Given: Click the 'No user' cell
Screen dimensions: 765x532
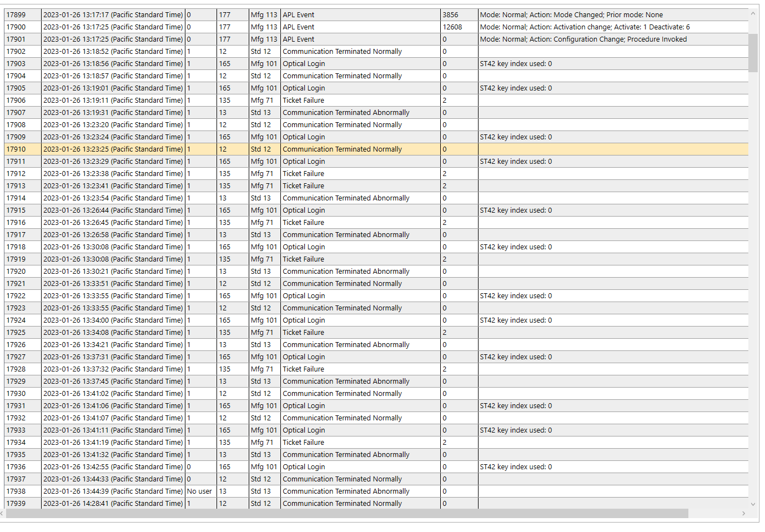Looking at the screenshot, I should (200, 491).
